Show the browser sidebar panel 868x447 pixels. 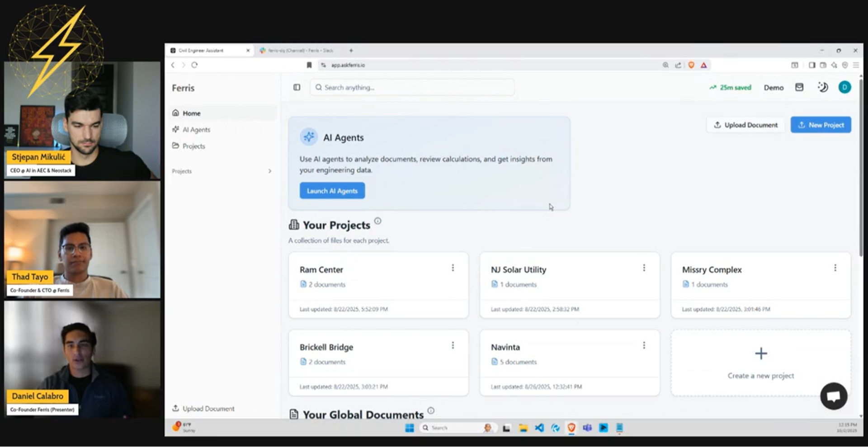pyautogui.click(x=812, y=65)
